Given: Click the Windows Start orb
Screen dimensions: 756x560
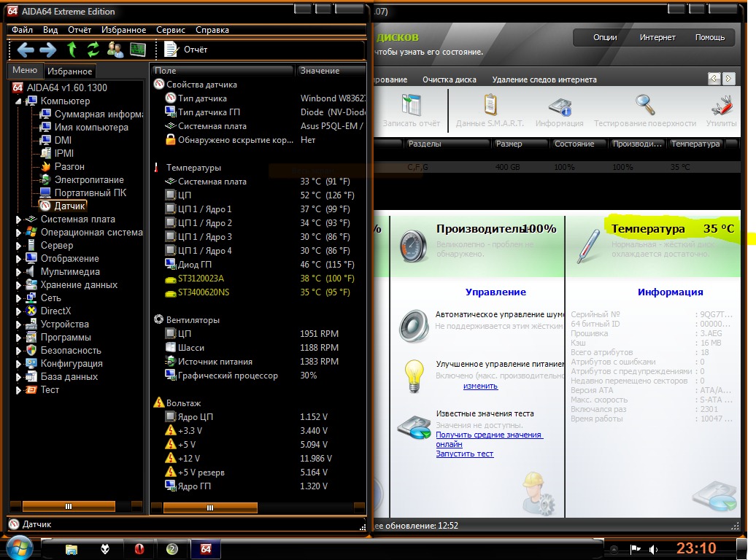Looking at the screenshot, I should (20, 548).
